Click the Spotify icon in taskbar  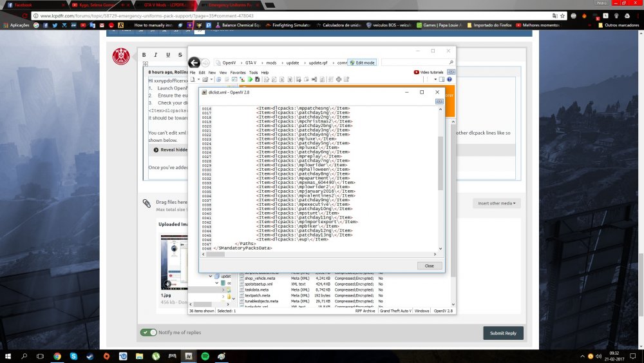pos(205,356)
